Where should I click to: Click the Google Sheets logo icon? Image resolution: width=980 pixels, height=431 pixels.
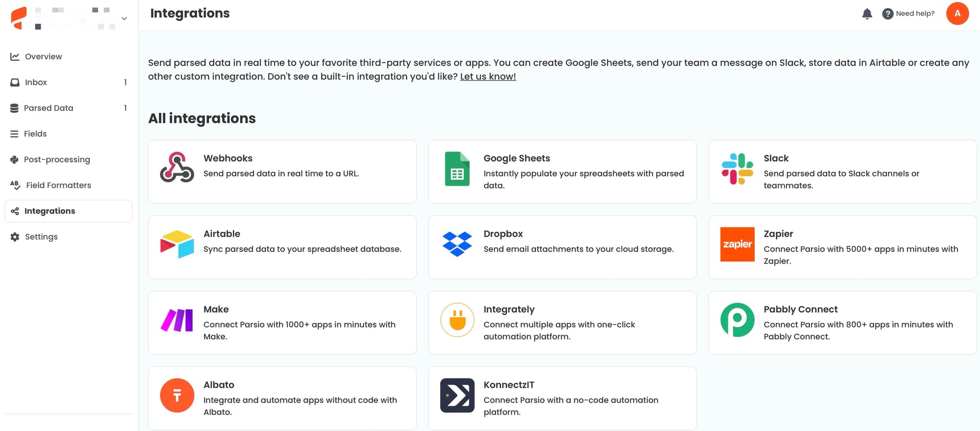click(457, 169)
